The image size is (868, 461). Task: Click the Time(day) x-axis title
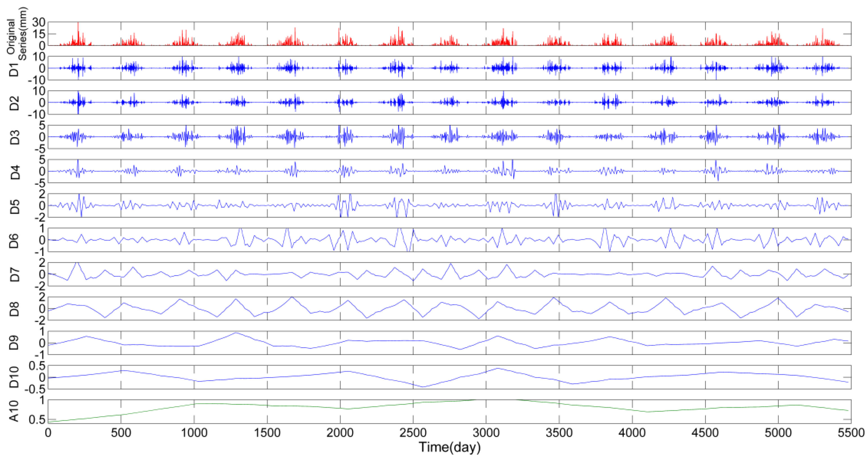pos(449,447)
